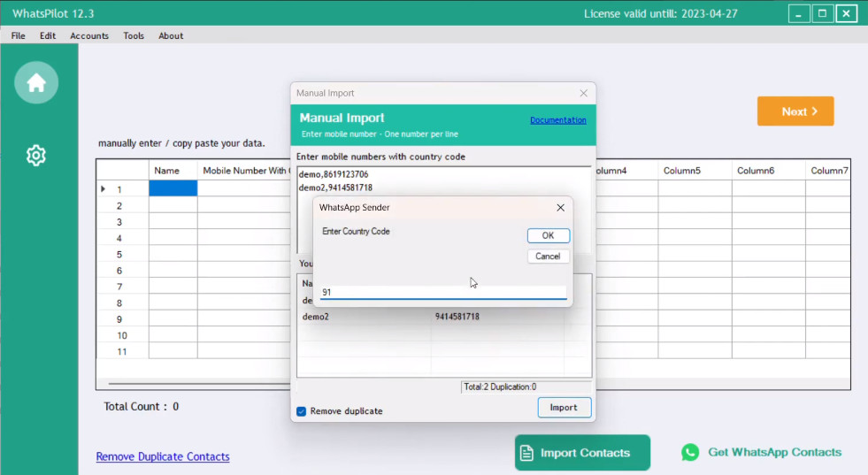Open the Tools menu
Image resolution: width=868 pixels, height=475 pixels.
coord(134,35)
